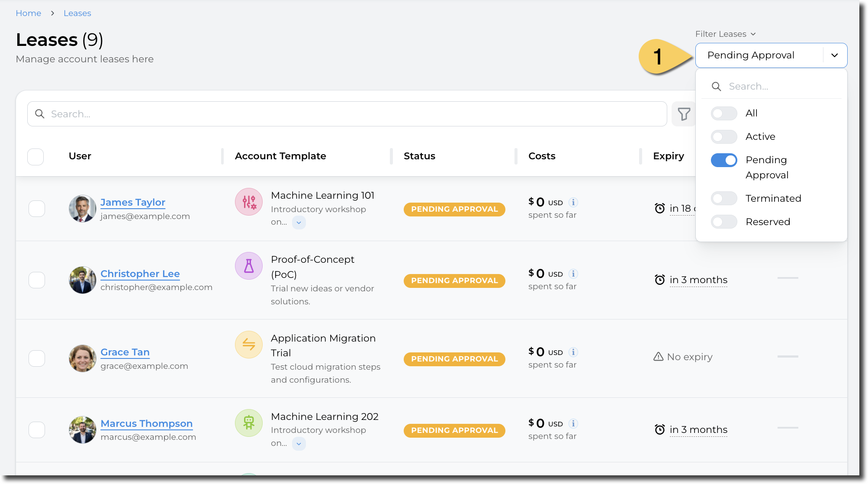This screenshot has height=484, width=868.
Task: Check the select-all header checkbox
Action: click(x=35, y=156)
